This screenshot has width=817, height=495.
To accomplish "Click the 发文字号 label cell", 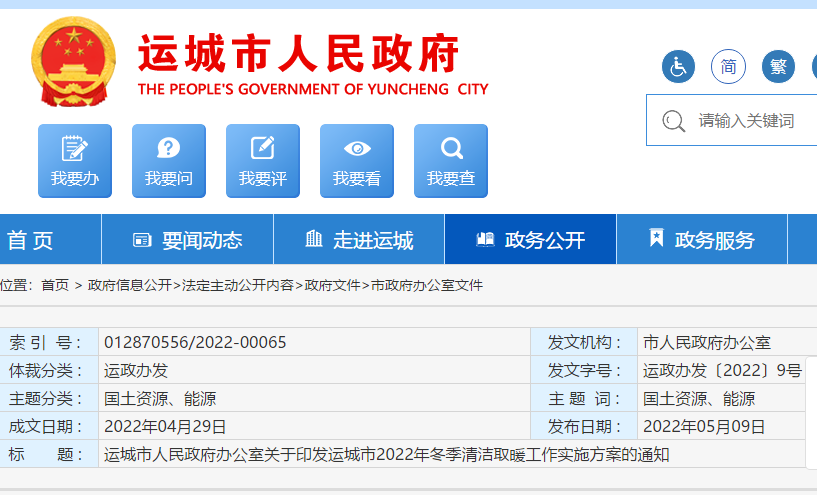I will click(584, 370).
